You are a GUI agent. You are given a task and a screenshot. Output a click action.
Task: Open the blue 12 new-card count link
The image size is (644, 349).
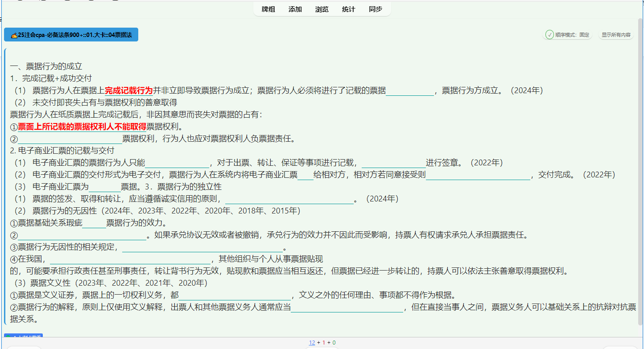tap(312, 342)
